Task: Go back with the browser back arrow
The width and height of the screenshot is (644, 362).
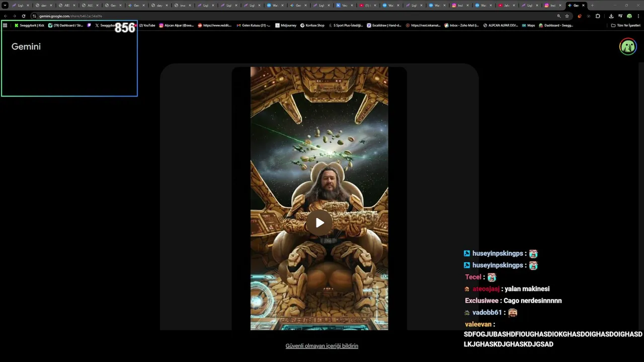Action: tap(6, 16)
